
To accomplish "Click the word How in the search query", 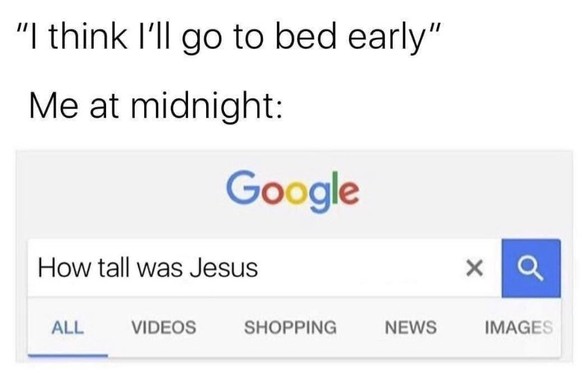I will click(x=64, y=268).
